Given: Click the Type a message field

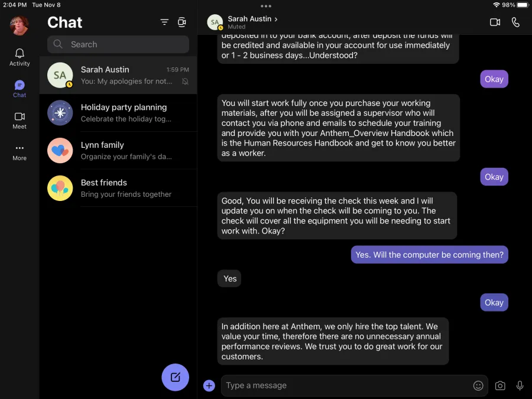Looking at the screenshot, I should tap(346, 385).
